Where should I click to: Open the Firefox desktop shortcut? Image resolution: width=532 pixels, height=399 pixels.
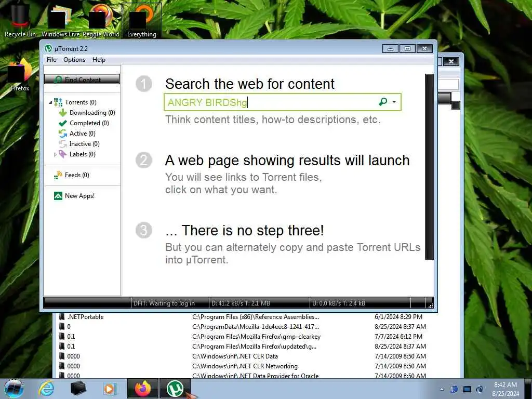point(20,75)
